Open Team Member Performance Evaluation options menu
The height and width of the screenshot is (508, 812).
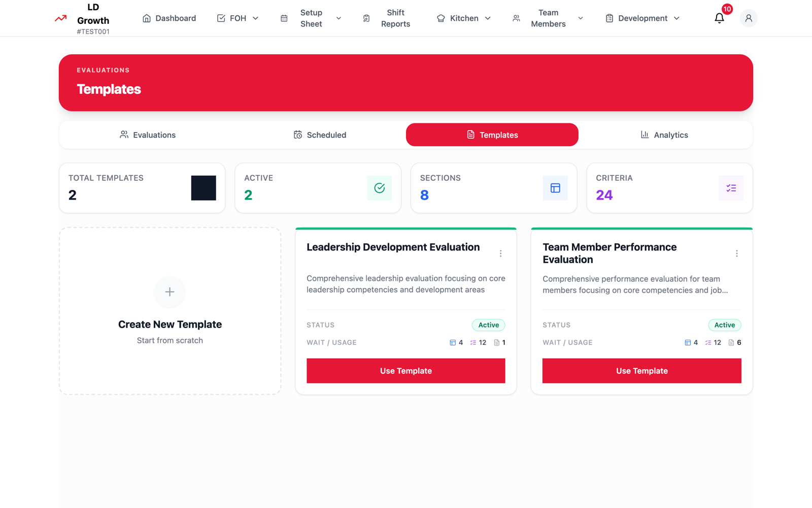[737, 253]
